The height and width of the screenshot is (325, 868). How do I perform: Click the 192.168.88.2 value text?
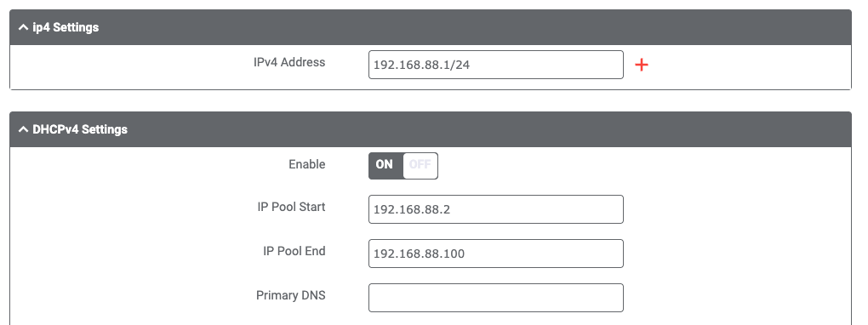(x=412, y=209)
